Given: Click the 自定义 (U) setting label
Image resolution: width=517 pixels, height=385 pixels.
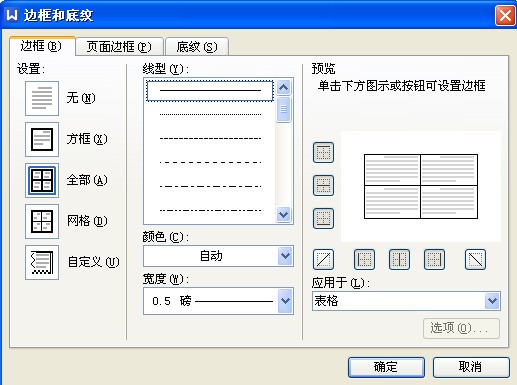Looking at the screenshot, I should (x=93, y=262).
